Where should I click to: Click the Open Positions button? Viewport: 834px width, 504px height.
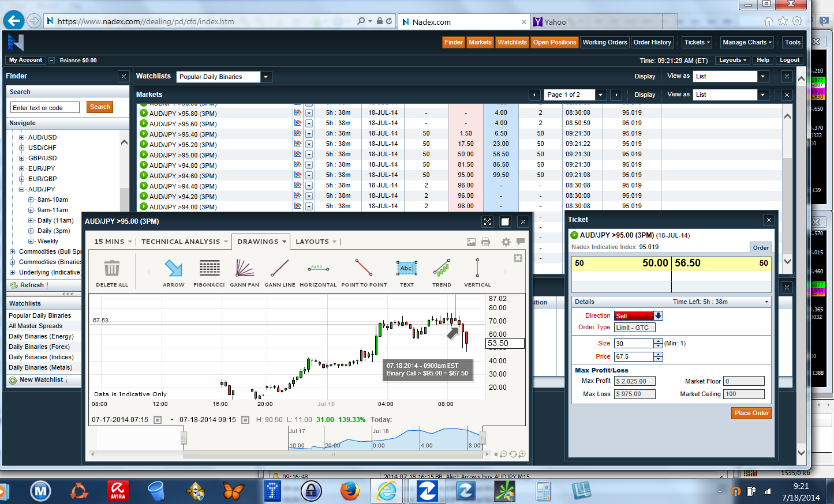(555, 42)
